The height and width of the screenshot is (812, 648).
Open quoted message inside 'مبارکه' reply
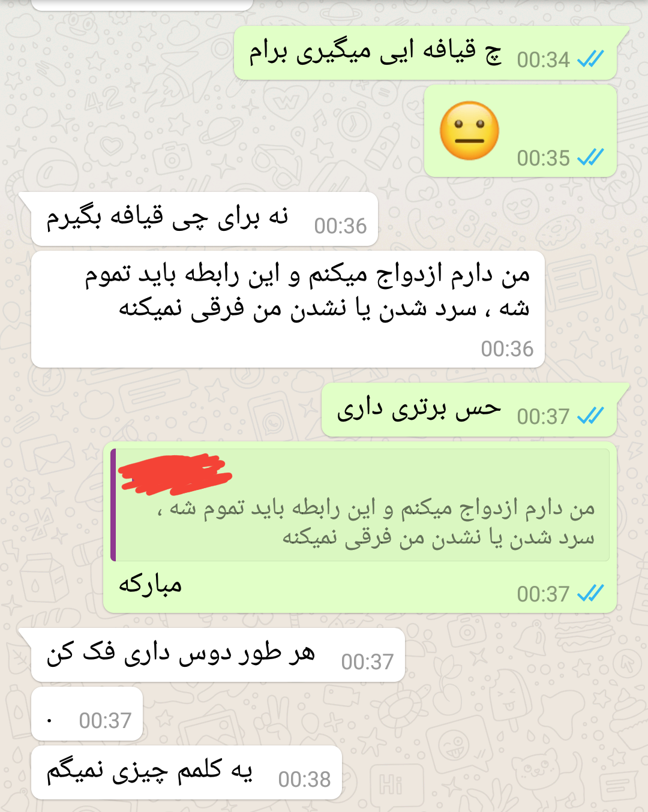[x=360, y=505]
